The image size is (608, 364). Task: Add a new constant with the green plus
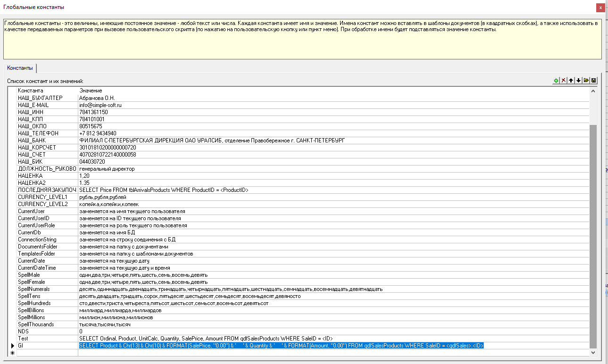557,81
